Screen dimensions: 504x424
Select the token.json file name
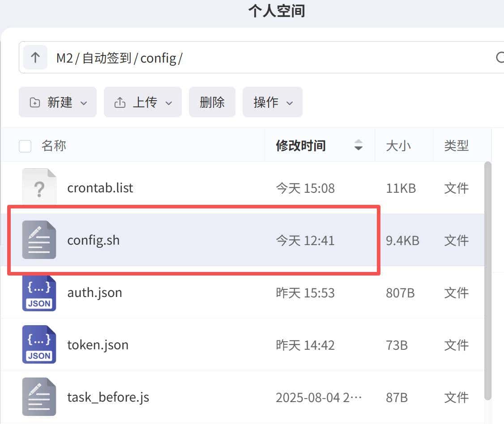click(98, 344)
